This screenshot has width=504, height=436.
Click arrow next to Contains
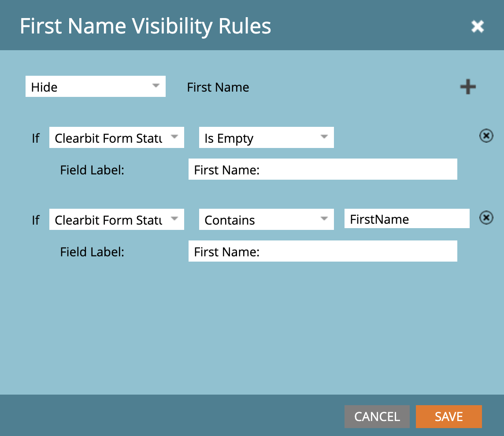[324, 218]
